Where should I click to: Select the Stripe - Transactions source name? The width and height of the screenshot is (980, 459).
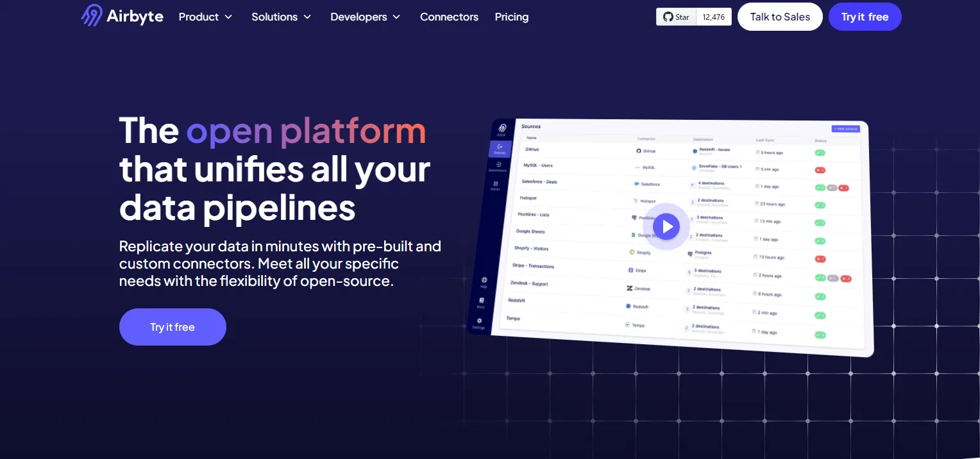[x=533, y=265]
